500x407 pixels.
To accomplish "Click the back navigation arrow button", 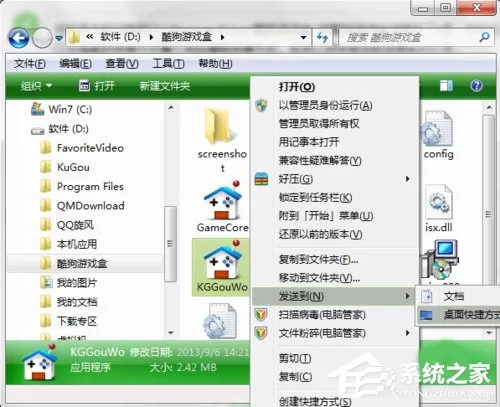I will (19, 38).
